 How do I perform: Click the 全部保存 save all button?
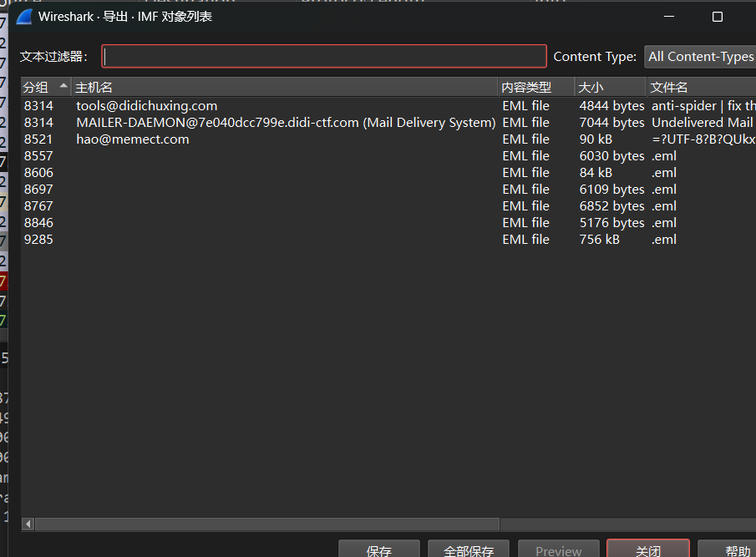pos(469,549)
